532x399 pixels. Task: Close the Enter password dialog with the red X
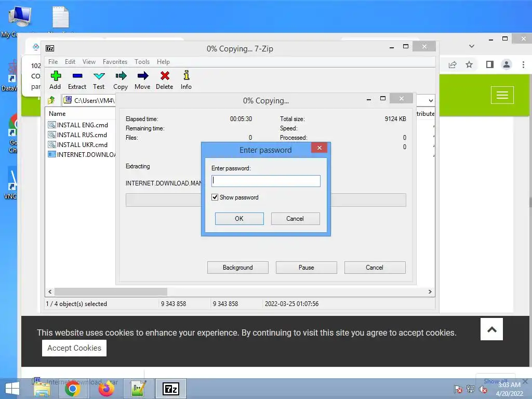point(320,148)
